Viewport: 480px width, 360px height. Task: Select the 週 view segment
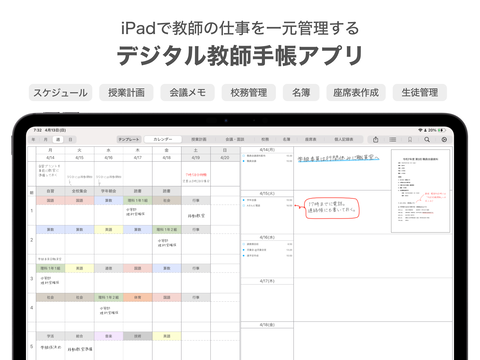tap(58, 139)
